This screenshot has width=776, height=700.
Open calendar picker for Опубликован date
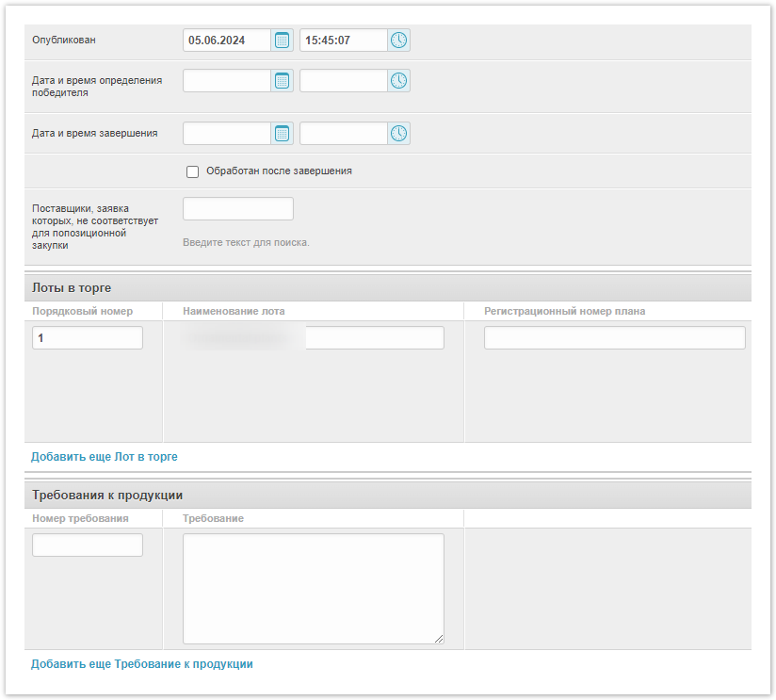coord(282,41)
